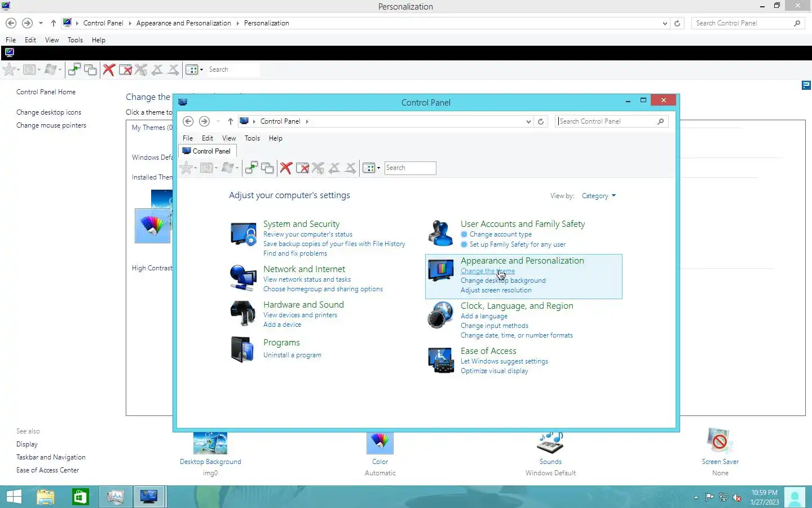Click green-arrow windows icon in Personalization toolbar
Screen dimensions: 812x508
74,69
